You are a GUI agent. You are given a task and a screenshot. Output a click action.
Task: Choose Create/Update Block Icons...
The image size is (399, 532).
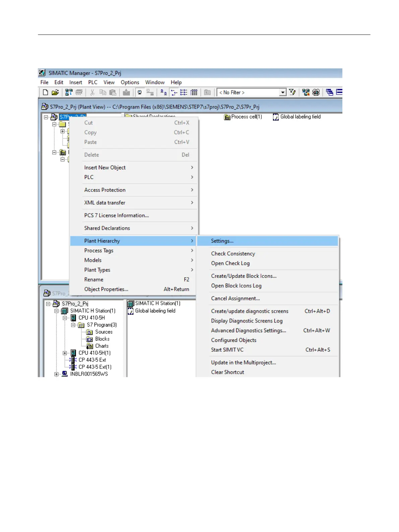[x=267, y=276]
